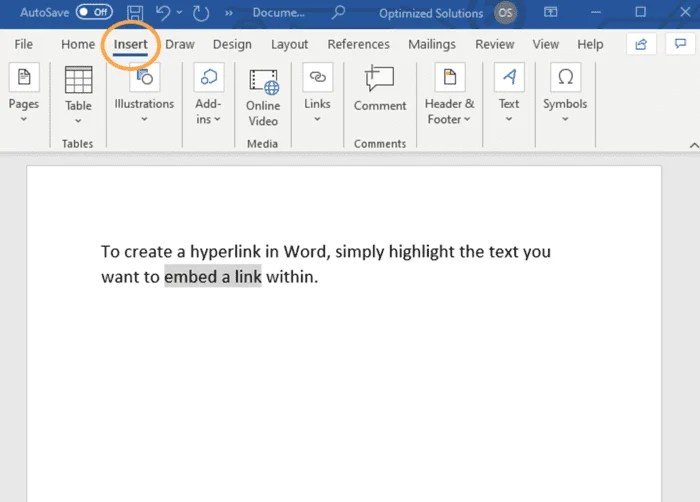Click the Redo icon in title bar
Image resolution: width=700 pixels, height=502 pixels.
201,13
